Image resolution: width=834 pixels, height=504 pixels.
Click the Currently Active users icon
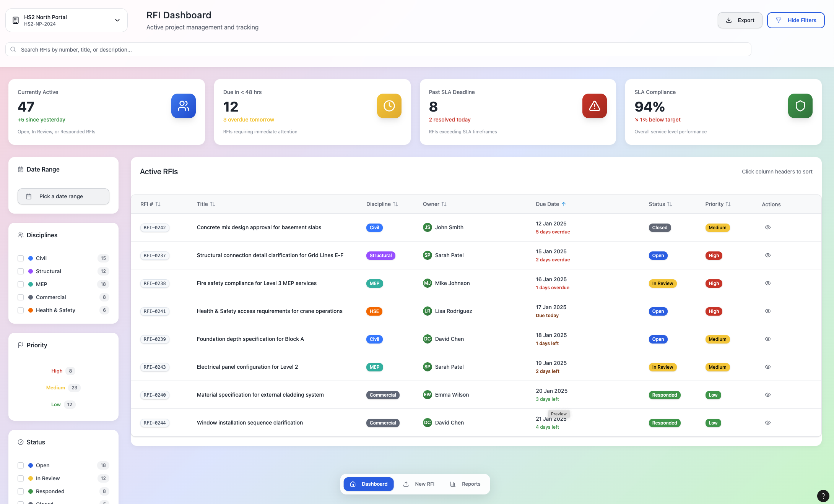(x=183, y=106)
